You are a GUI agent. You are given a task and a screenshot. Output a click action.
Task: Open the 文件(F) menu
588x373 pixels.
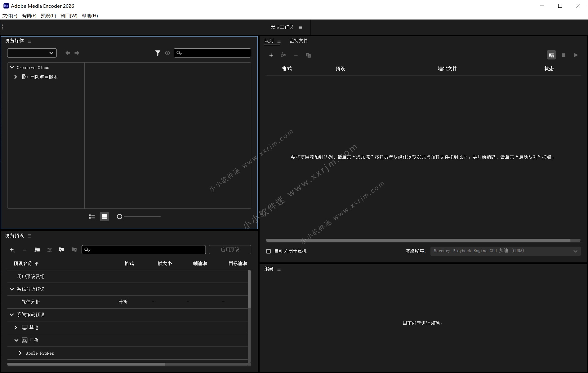[x=9, y=15]
